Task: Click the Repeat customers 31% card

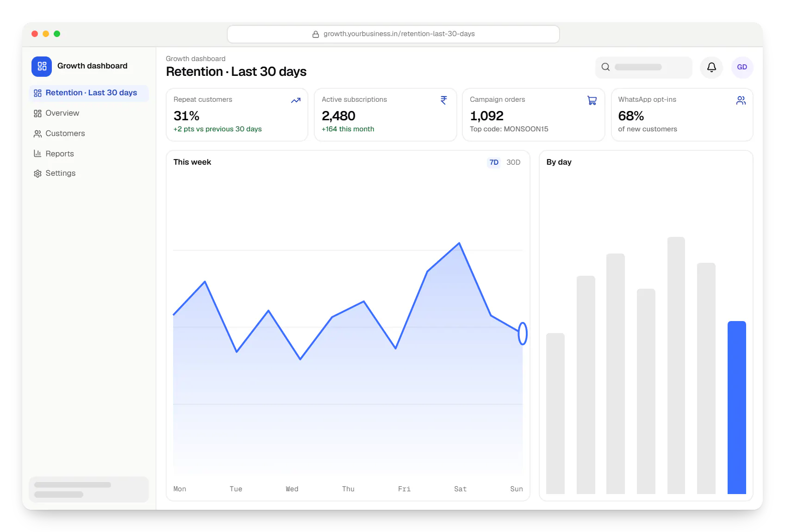Action: (237, 115)
